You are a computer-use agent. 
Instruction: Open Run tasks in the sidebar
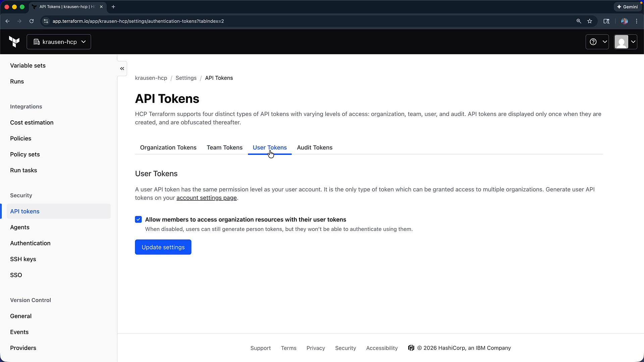click(x=23, y=170)
